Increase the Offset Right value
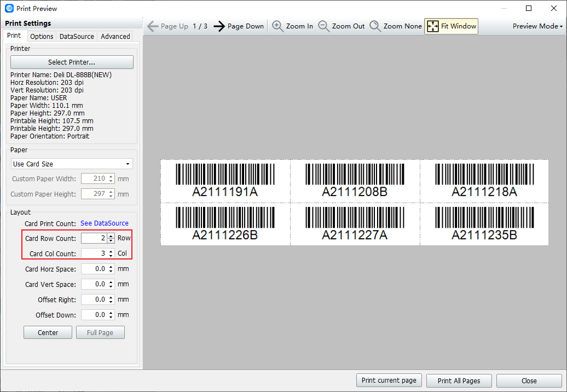The width and height of the screenshot is (567, 392). (x=111, y=297)
